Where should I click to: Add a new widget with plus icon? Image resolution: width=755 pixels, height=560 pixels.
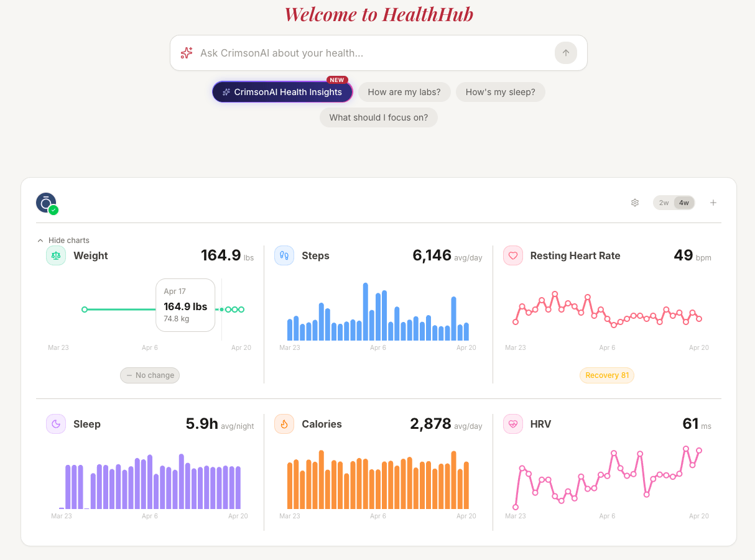point(713,203)
